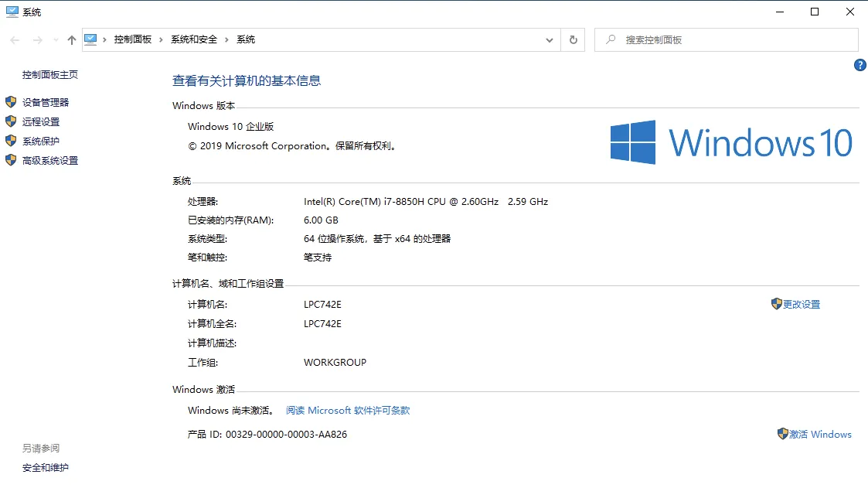Click the 搜索控制面板 search field
Screen dimensions: 868x488
point(727,39)
